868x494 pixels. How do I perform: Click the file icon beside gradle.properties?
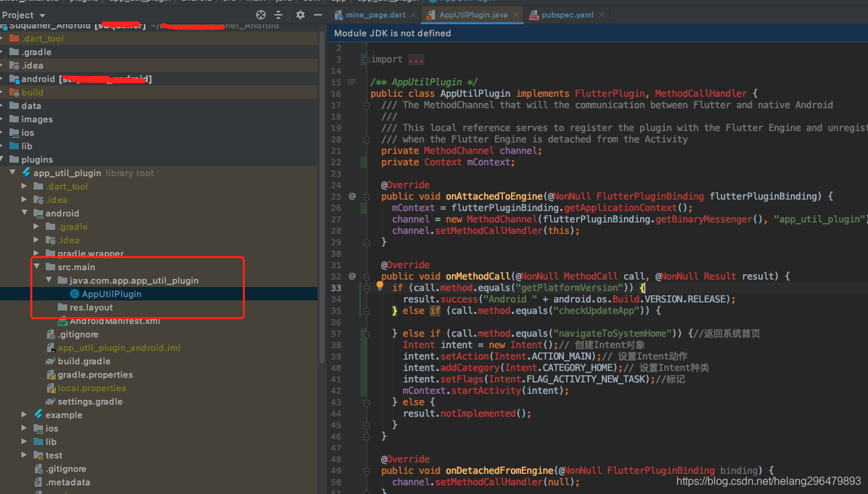pyautogui.click(x=50, y=374)
